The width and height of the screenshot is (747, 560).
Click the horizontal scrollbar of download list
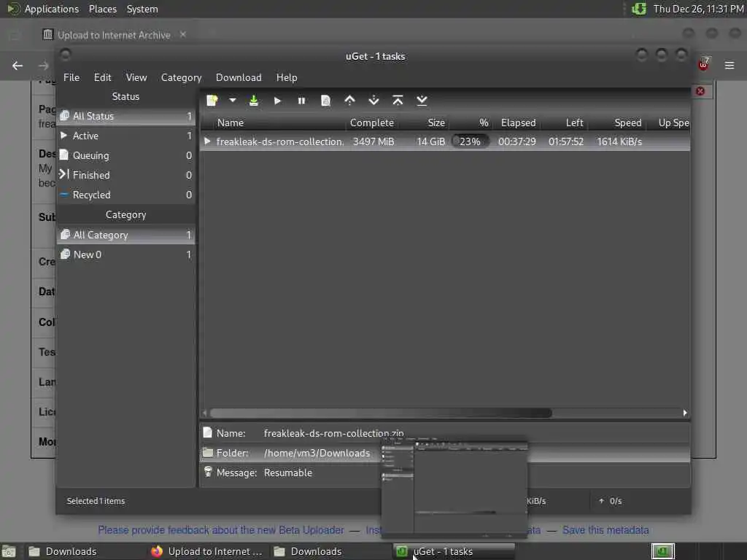click(381, 413)
